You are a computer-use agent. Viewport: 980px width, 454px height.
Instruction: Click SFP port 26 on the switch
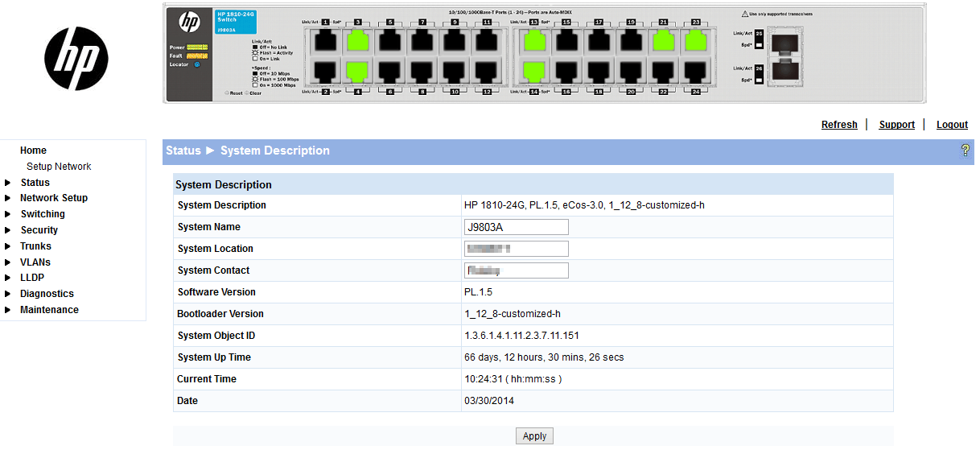(784, 68)
